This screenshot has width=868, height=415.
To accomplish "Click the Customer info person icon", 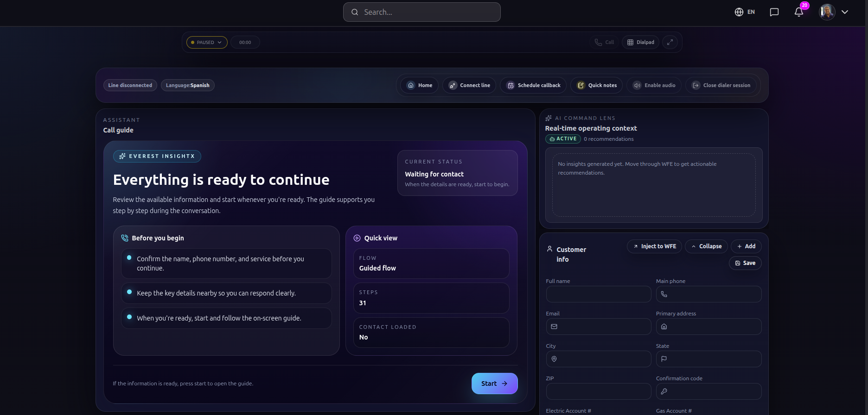I will (x=549, y=249).
